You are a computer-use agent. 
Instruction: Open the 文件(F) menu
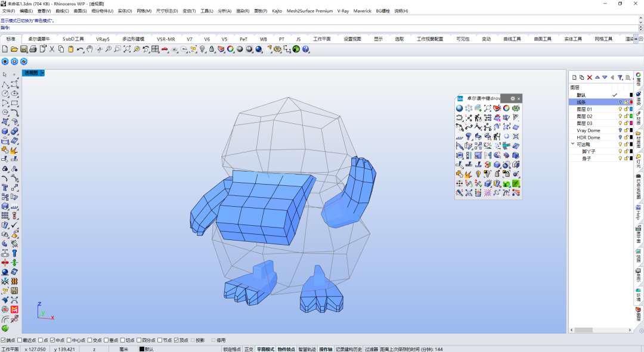click(x=8, y=11)
